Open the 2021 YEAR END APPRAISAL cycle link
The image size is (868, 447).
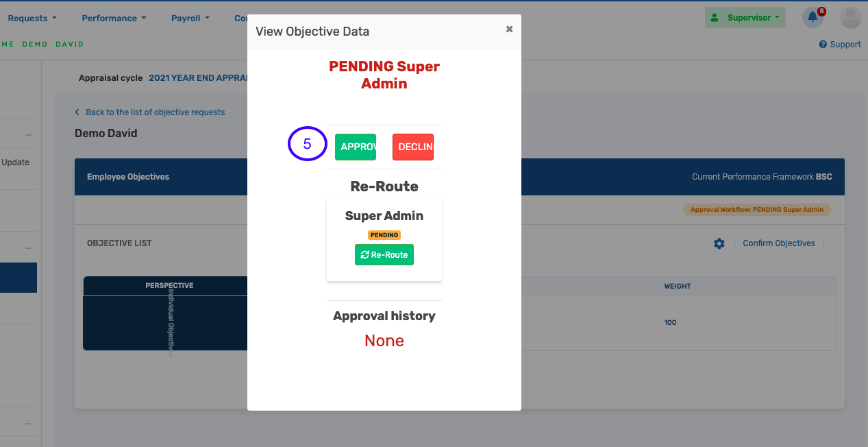pyautogui.click(x=199, y=77)
